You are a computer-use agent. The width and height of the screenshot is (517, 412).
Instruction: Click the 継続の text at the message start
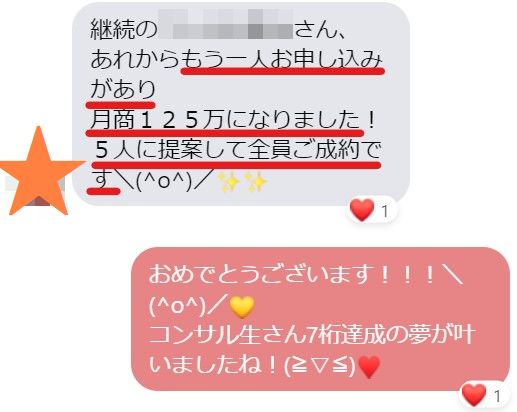(123, 29)
